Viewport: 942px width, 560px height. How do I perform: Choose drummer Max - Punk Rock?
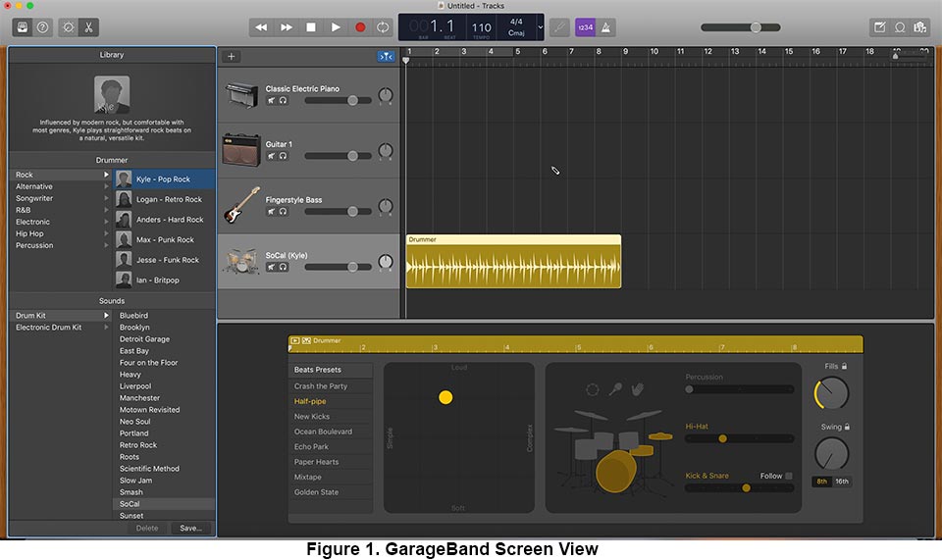165,239
